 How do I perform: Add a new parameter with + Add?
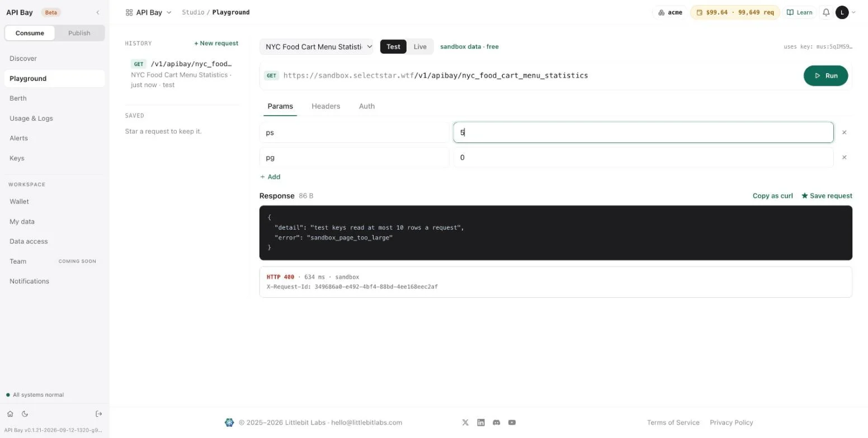[x=270, y=177]
